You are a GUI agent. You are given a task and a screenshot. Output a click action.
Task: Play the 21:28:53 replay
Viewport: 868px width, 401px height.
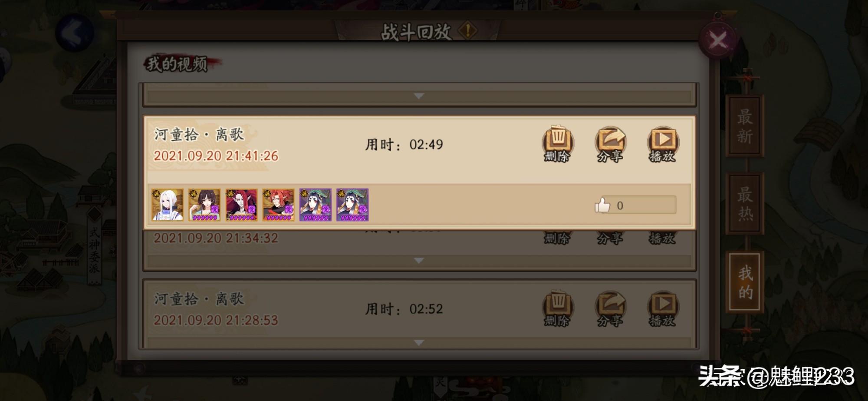click(x=662, y=308)
